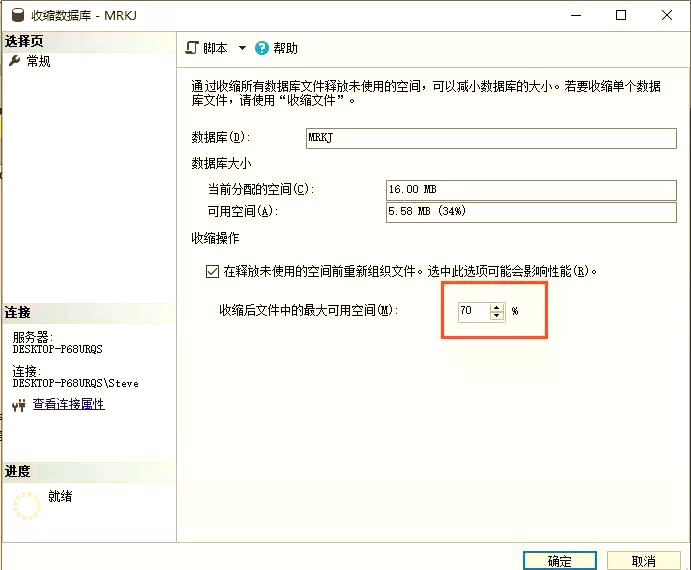Click the 脚本 label text
Viewport: 691px width, 570px height.
click(x=215, y=48)
